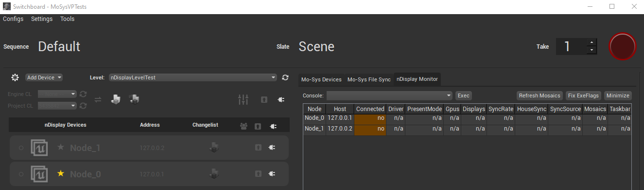Decrease the Take number with the down arrow
Image resolution: width=644 pixels, height=190 pixels.
coord(592,50)
